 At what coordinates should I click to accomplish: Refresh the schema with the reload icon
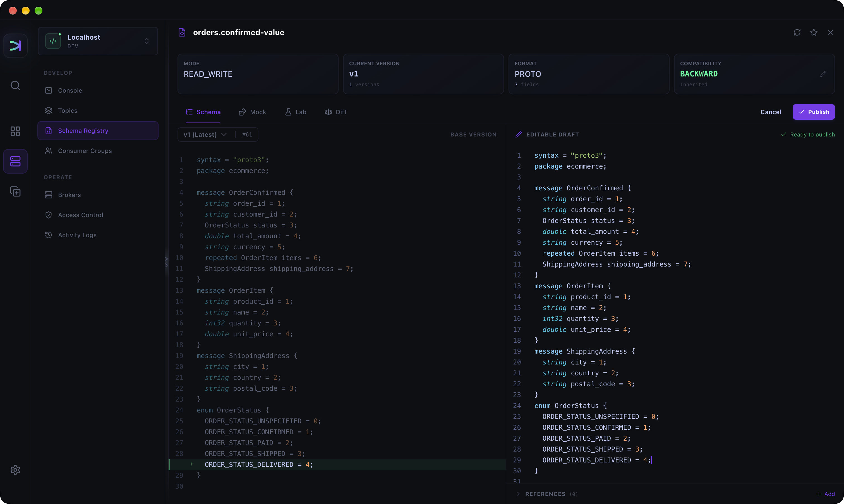(797, 32)
